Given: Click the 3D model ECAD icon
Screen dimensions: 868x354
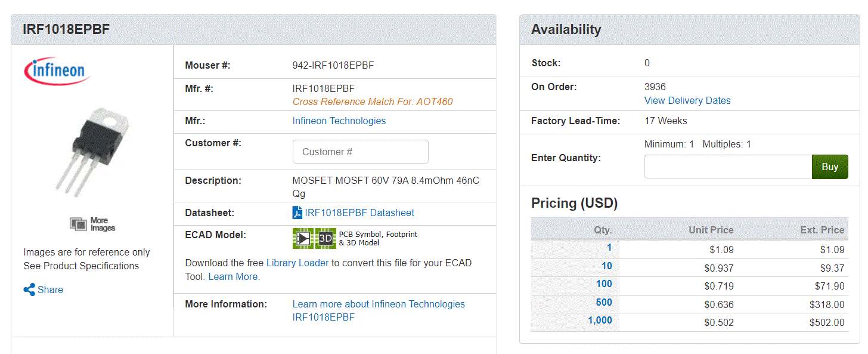Looking at the screenshot, I should point(325,238).
